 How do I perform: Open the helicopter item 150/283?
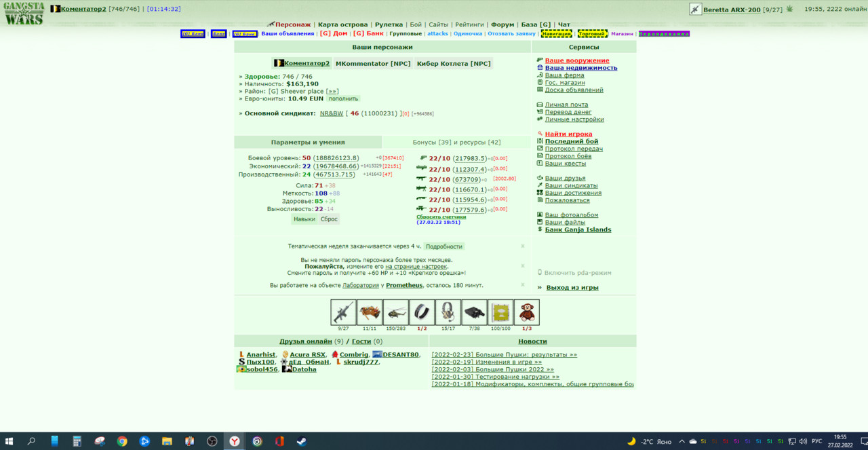396,312
